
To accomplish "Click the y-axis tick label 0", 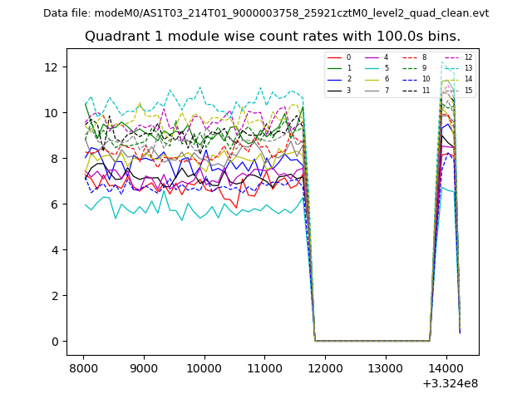I will tap(55, 342).
